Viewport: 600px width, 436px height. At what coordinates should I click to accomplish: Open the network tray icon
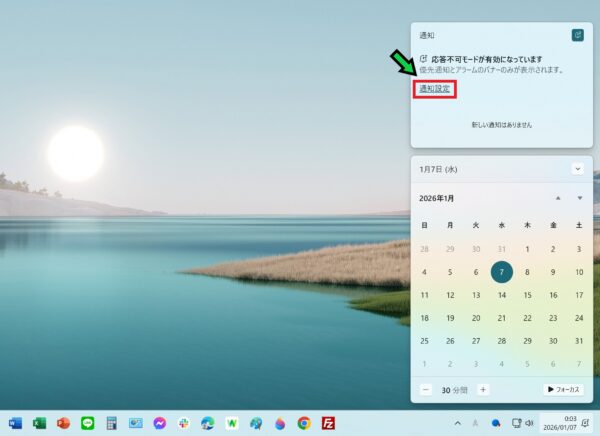[517, 423]
